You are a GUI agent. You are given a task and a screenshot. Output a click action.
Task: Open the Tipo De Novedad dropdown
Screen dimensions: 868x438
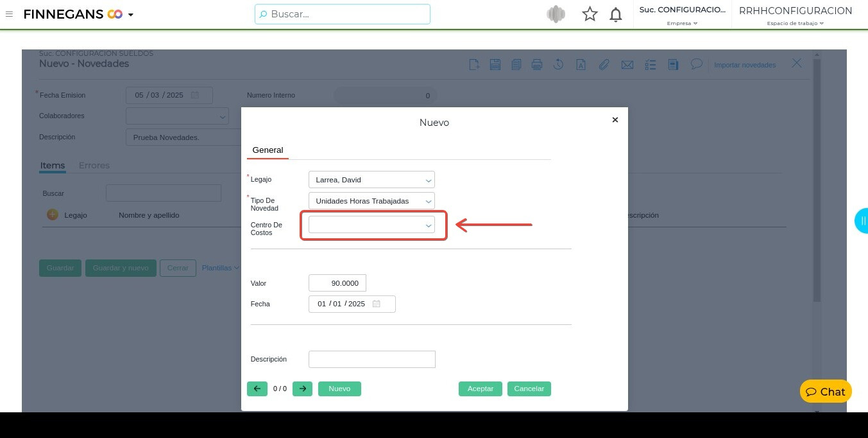click(x=371, y=201)
